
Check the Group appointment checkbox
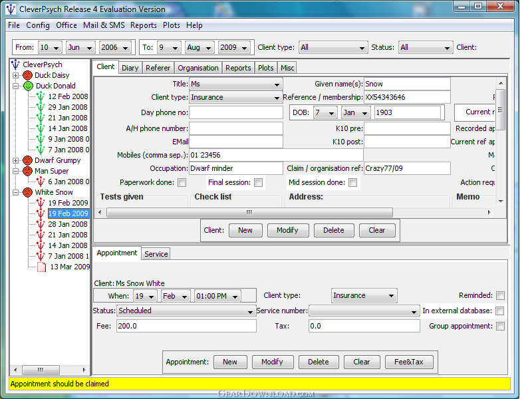(x=500, y=326)
